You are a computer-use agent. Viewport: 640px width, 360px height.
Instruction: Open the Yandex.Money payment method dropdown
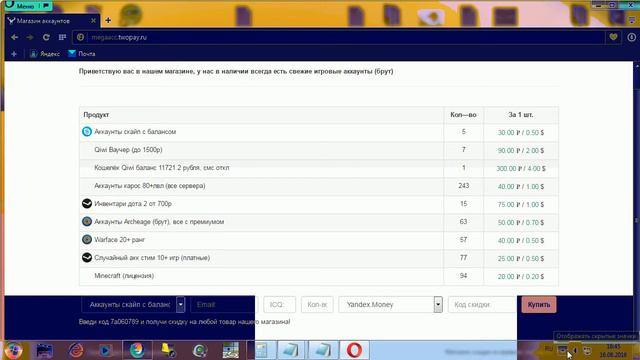click(391, 304)
